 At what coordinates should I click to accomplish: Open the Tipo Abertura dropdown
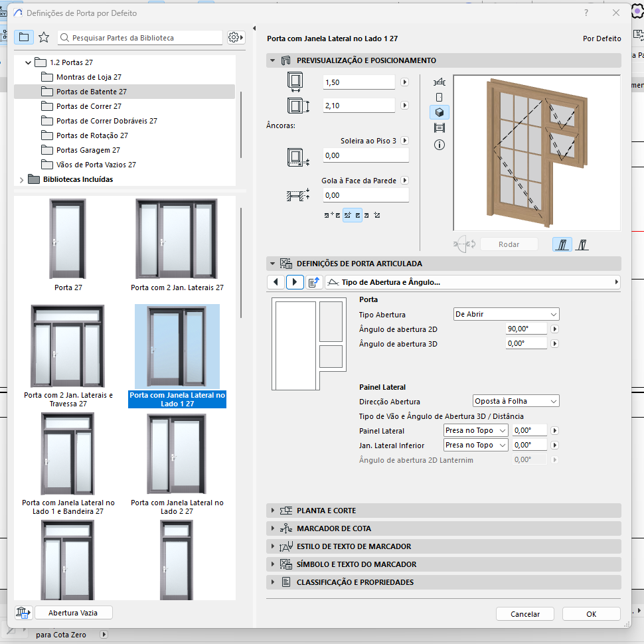point(506,314)
